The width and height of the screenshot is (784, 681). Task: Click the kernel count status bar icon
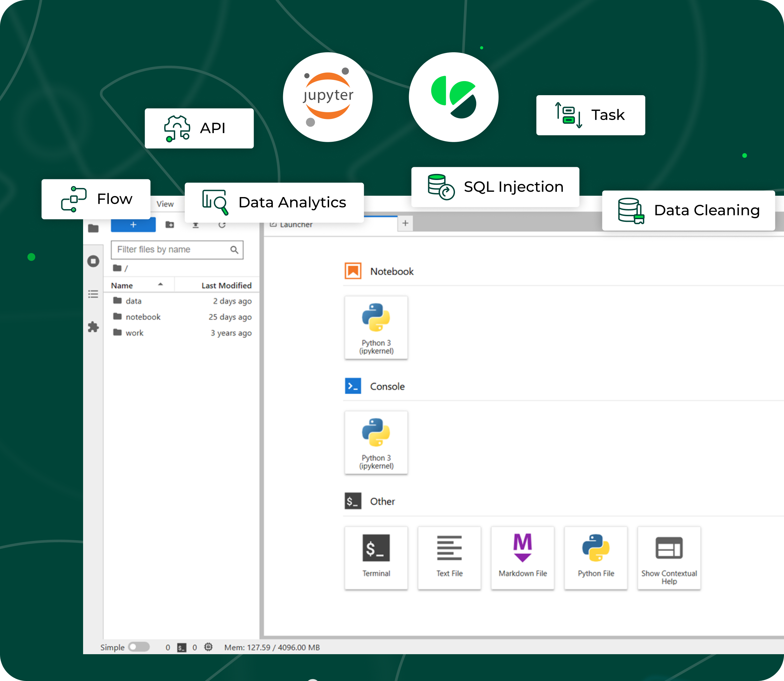pyautogui.click(x=208, y=647)
